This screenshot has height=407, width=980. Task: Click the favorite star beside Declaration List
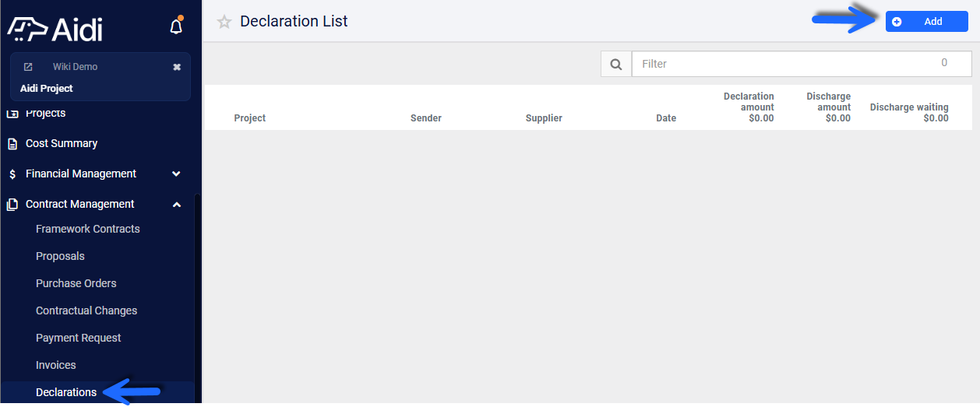(224, 22)
